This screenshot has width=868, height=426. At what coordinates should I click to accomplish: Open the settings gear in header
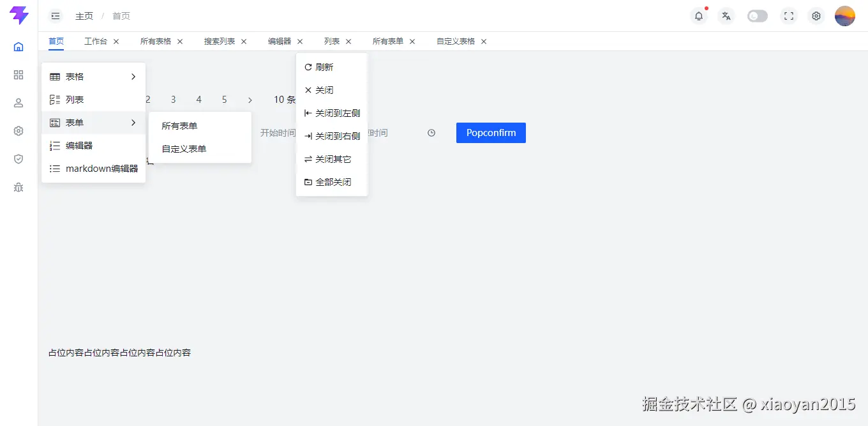pos(816,16)
